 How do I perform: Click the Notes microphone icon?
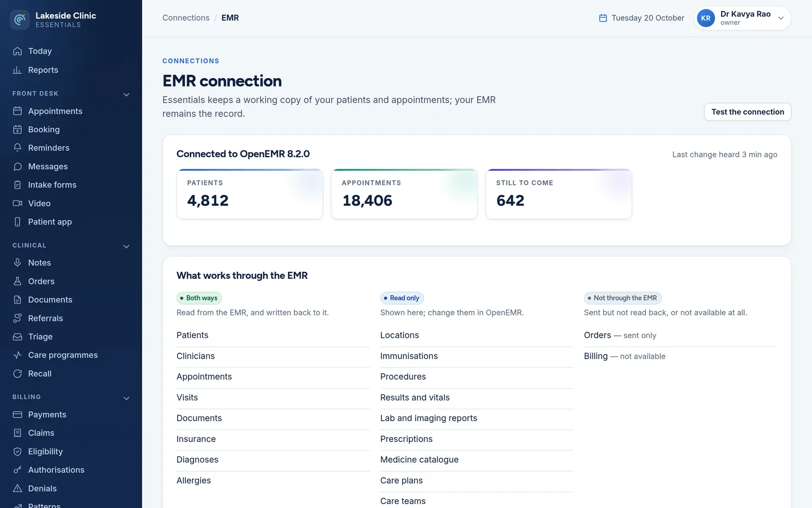click(x=17, y=263)
